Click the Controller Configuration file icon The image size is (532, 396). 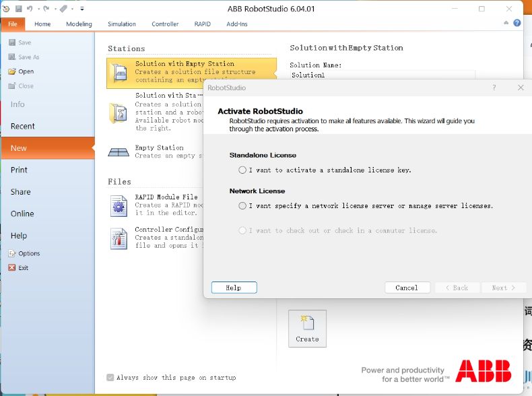click(119, 238)
